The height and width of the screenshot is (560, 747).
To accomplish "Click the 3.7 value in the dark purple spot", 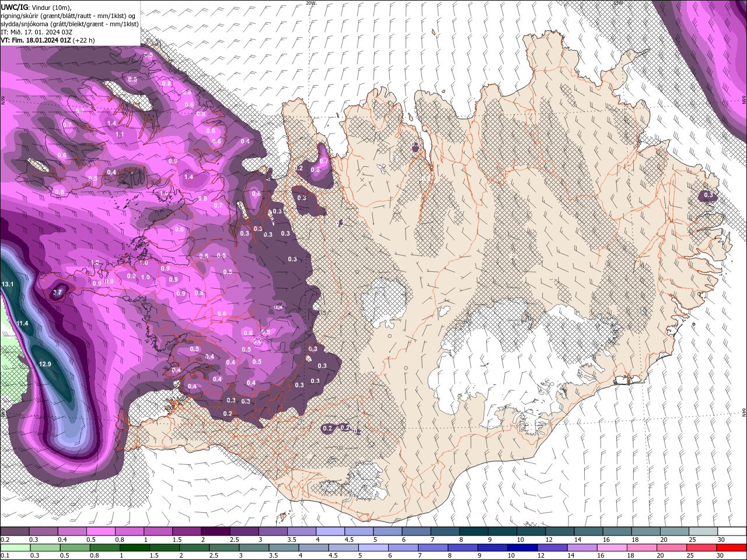I will [57, 292].
